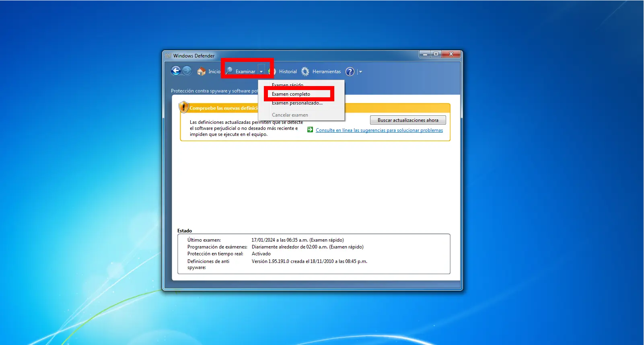This screenshot has width=644, height=345.
Task: Open Herramientas via the gear icon
Action: coord(305,72)
